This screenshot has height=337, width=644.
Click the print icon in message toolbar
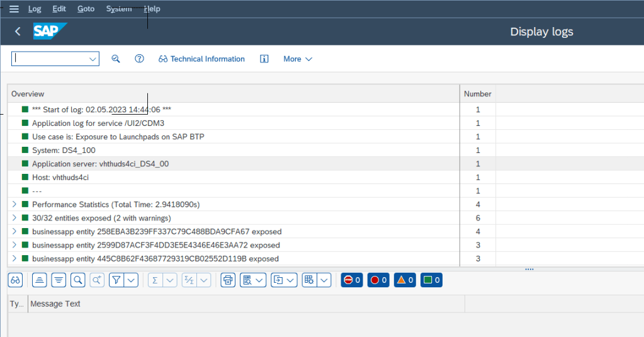[228, 280]
